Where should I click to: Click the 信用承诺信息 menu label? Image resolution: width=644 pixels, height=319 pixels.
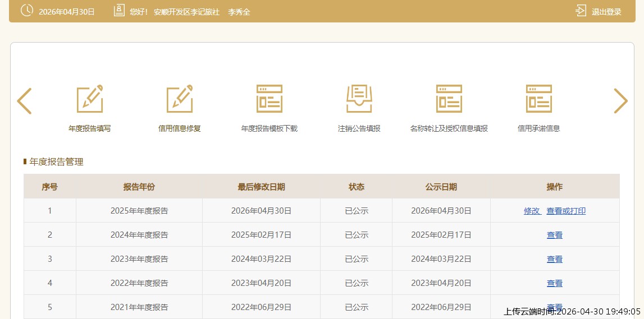[x=539, y=128]
